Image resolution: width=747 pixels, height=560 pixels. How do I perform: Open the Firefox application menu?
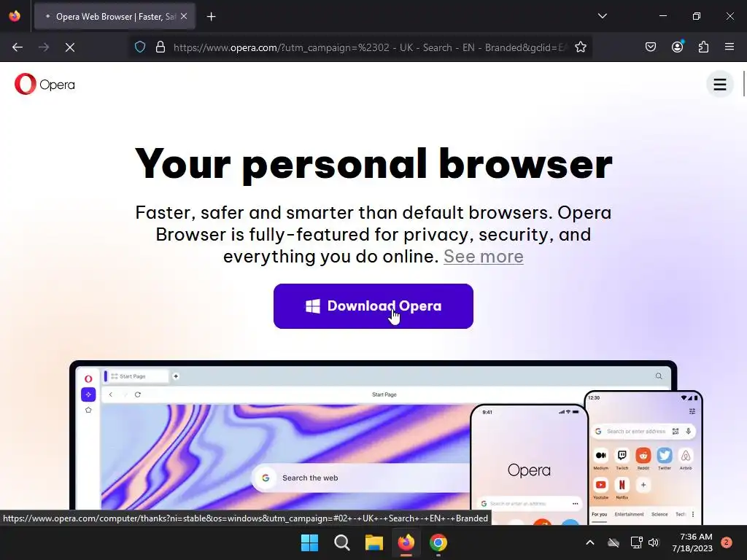pos(729,47)
